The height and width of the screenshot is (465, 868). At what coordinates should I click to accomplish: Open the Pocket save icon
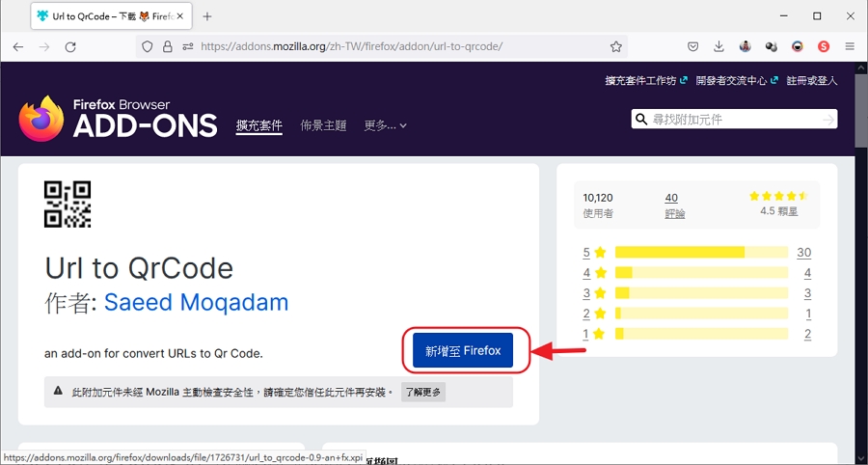(692, 47)
